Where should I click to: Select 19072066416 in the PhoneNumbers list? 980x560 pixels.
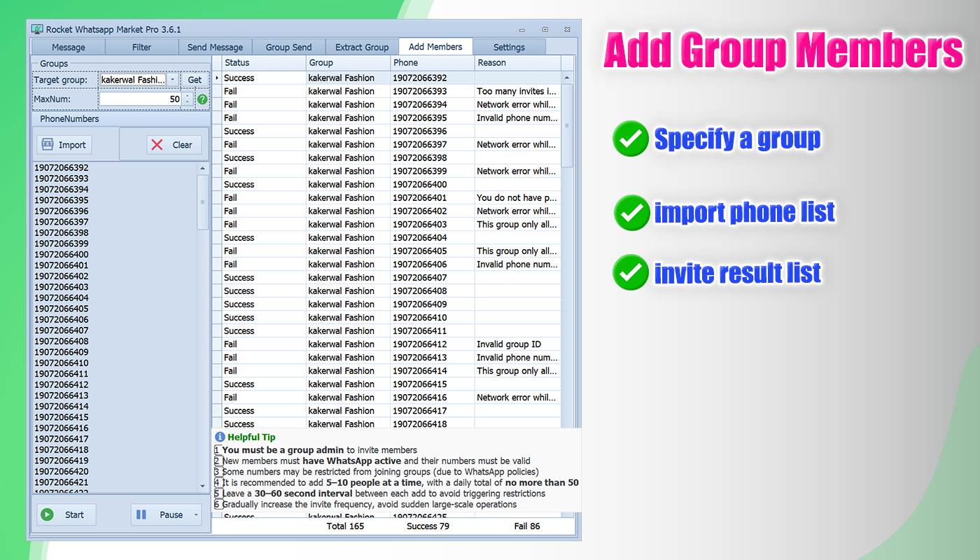tap(62, 428)
